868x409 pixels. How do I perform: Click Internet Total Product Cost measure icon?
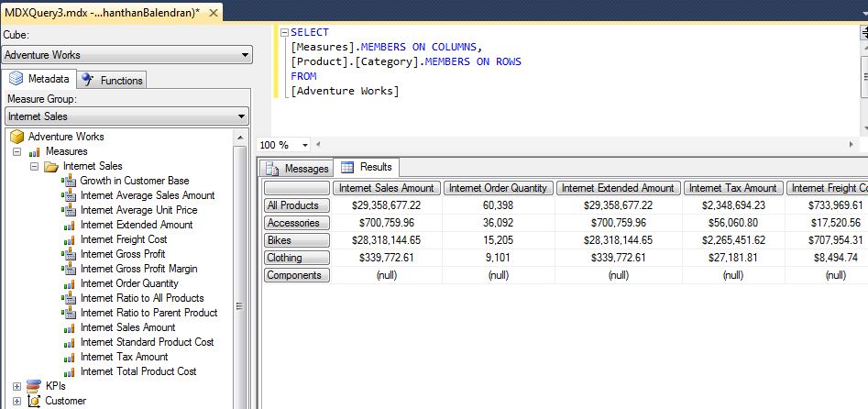(x=69, y=372)
